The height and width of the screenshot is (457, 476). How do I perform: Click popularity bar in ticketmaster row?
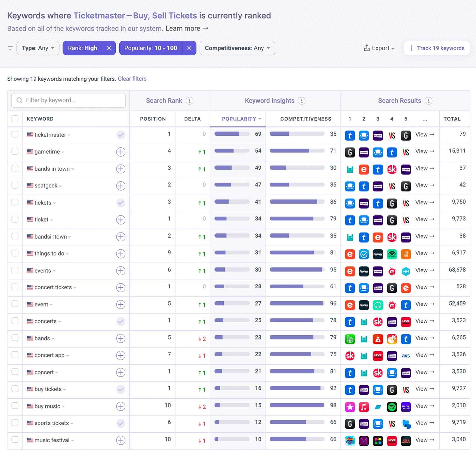(x=232, y=134)
